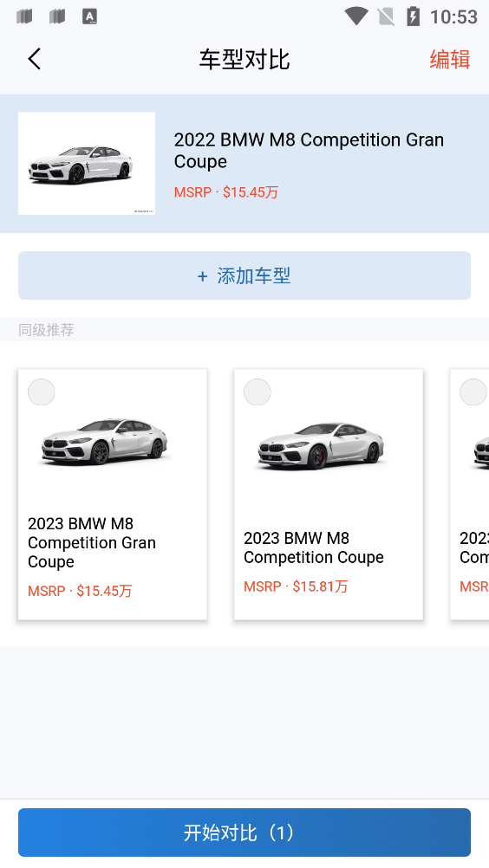Click the 2023 BMW M8 Competition Coupe name
The width and height of the screenshot is (489, 868).
point(314,547)
